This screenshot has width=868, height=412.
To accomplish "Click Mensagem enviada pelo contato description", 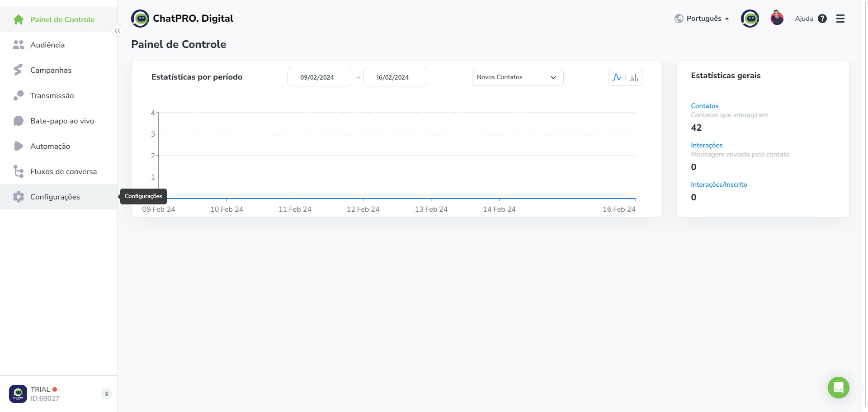I will [x=740, y=154].
